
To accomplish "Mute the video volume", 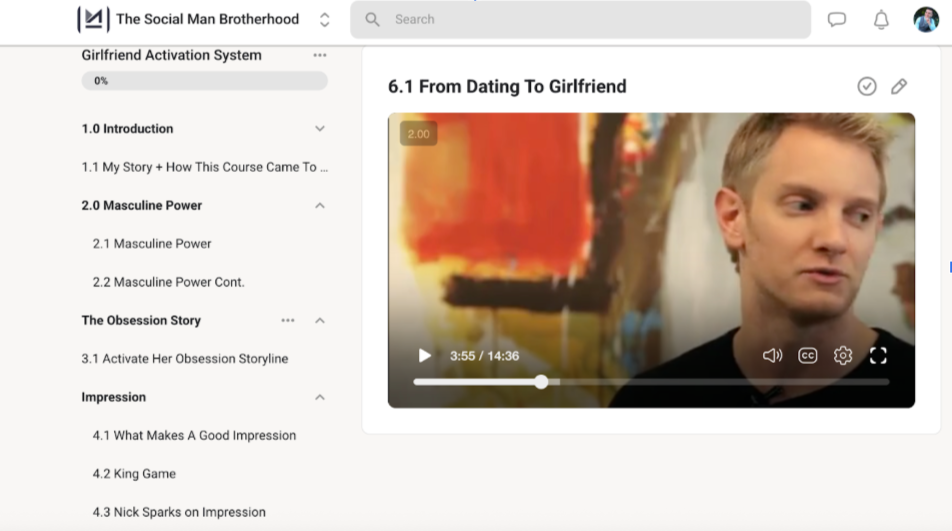I will [772, 356].
